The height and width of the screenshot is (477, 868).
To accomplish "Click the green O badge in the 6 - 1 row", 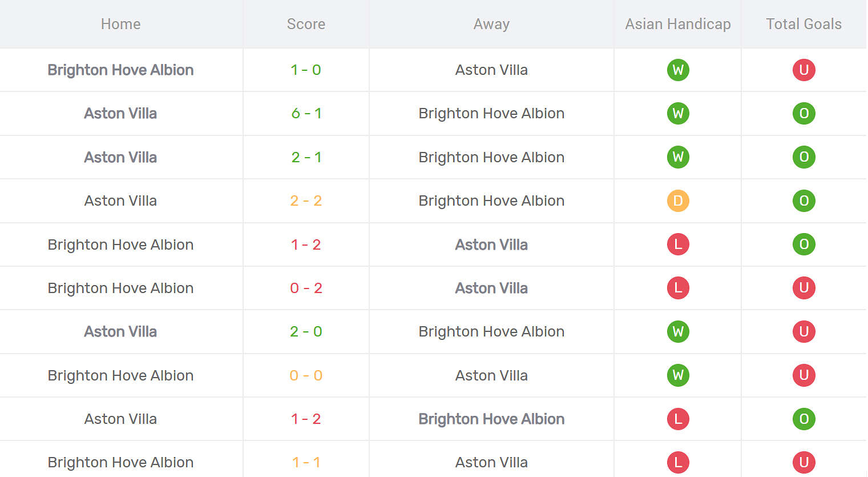I will point(804,113).
